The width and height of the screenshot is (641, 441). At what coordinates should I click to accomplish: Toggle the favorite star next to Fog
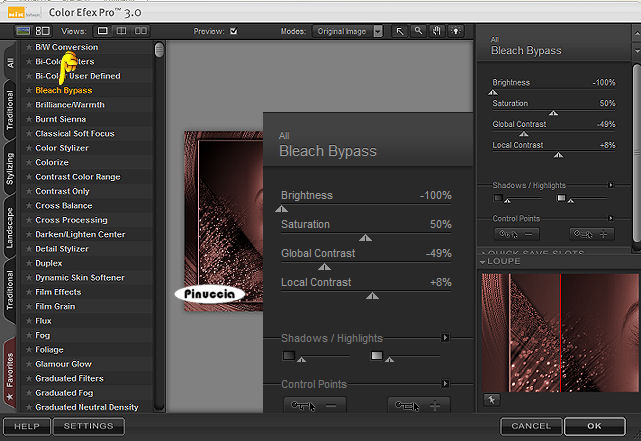[x=29, y=335]
